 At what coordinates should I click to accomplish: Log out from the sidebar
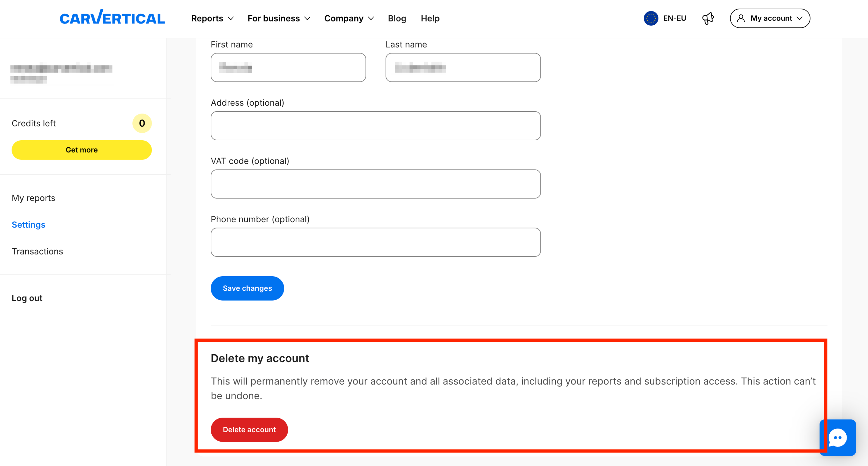pyautogui.click(x=27, y=298)
